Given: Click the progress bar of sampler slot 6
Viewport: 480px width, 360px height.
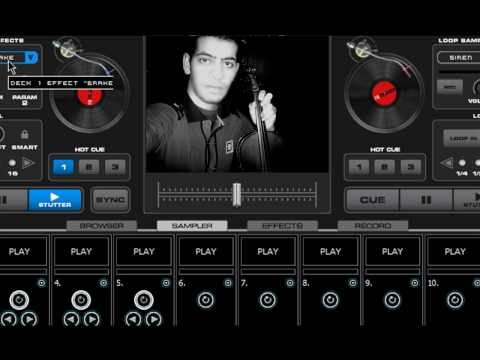Looking at the screenshot, I should click(x=206, y=271).
